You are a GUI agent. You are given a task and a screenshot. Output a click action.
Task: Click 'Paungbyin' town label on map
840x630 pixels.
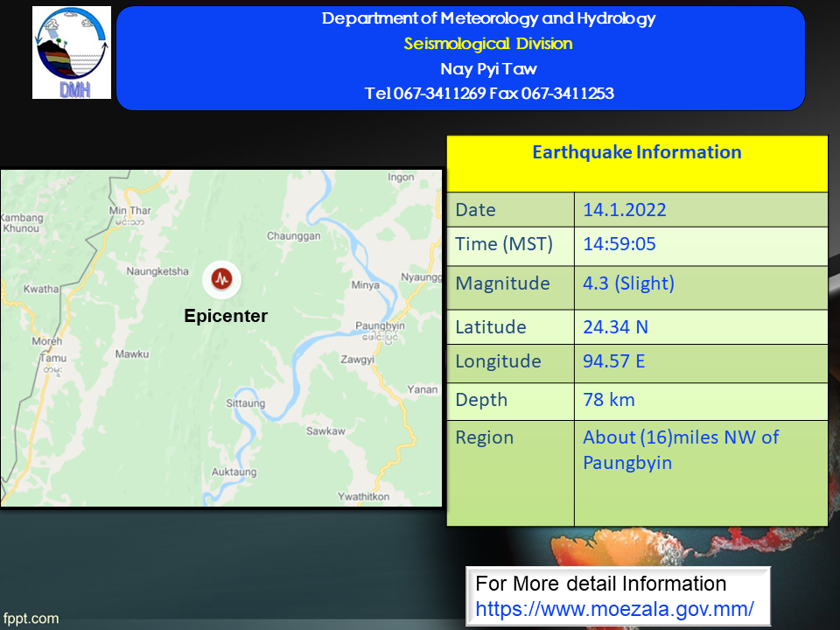[380, 325]
